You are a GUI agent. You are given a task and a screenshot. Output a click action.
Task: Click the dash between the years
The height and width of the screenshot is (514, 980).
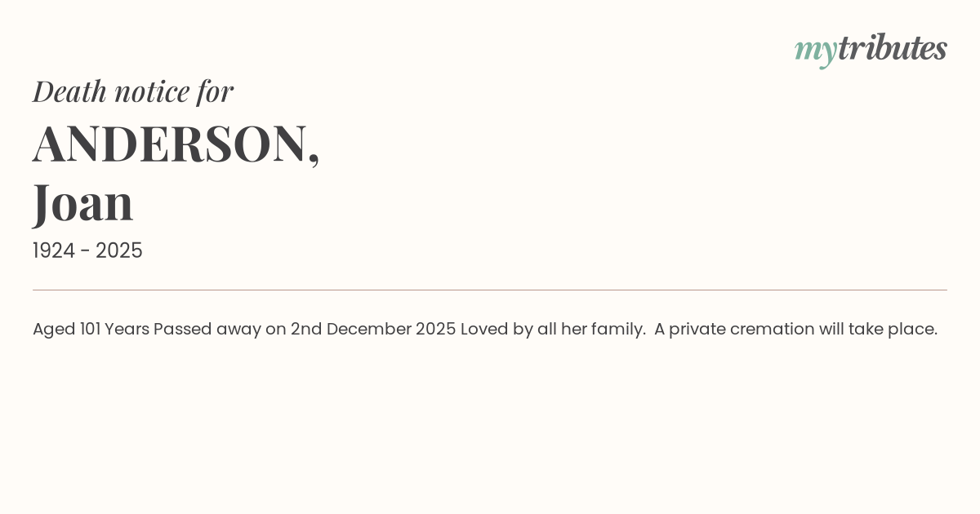tap(87, 251)
